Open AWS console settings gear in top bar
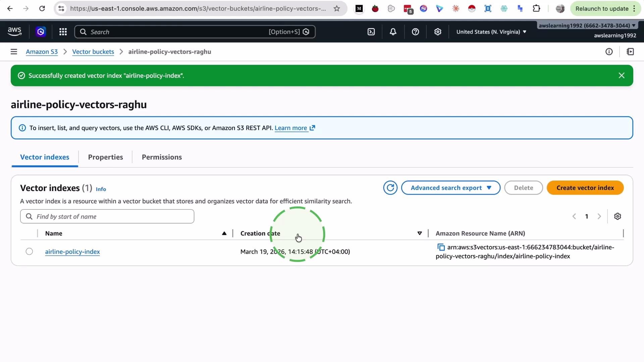644x362 pixels. 438,32
